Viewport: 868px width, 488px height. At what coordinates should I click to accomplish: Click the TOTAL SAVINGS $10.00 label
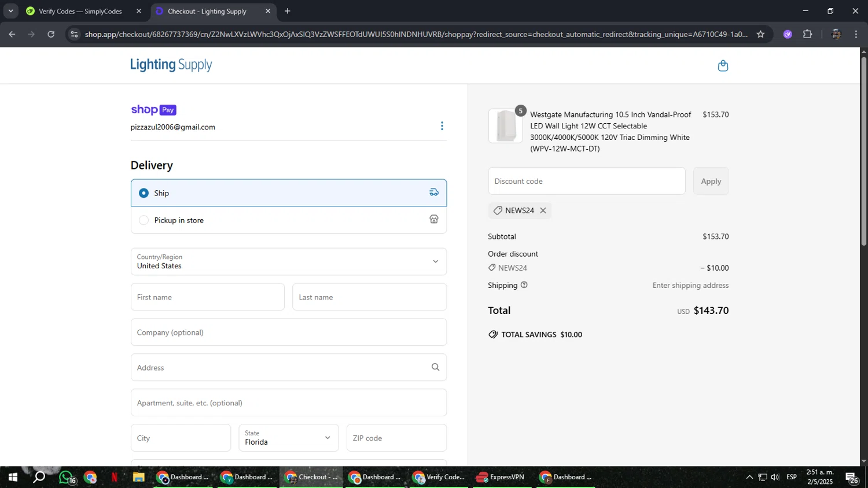coord(542,335)
